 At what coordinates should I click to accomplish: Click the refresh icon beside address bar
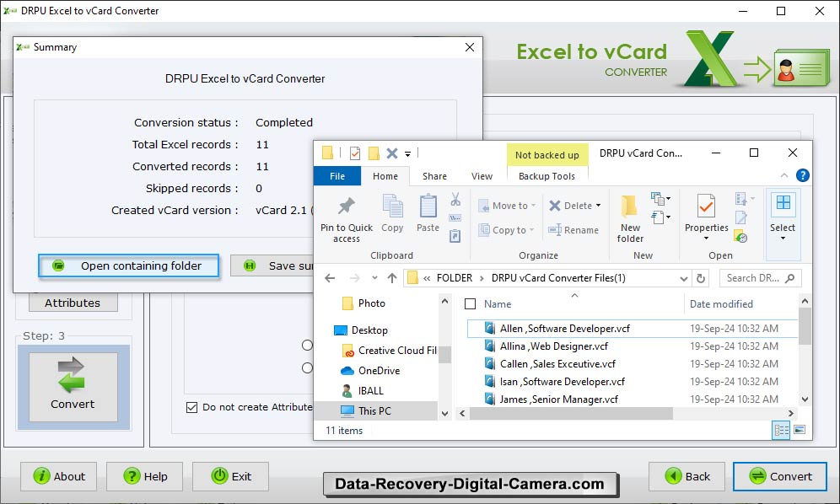(700, 278)
